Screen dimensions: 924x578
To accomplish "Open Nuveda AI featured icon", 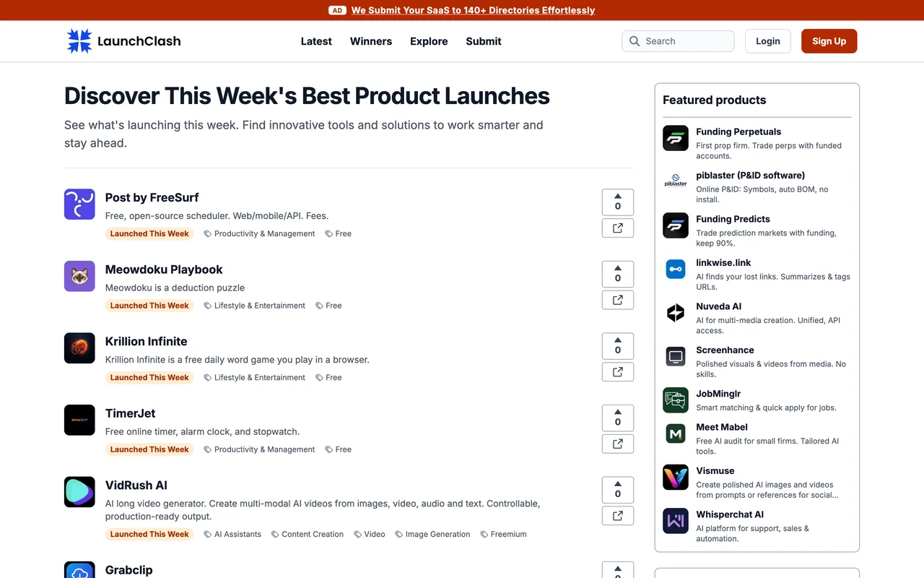I will click(x=676, y=313).
